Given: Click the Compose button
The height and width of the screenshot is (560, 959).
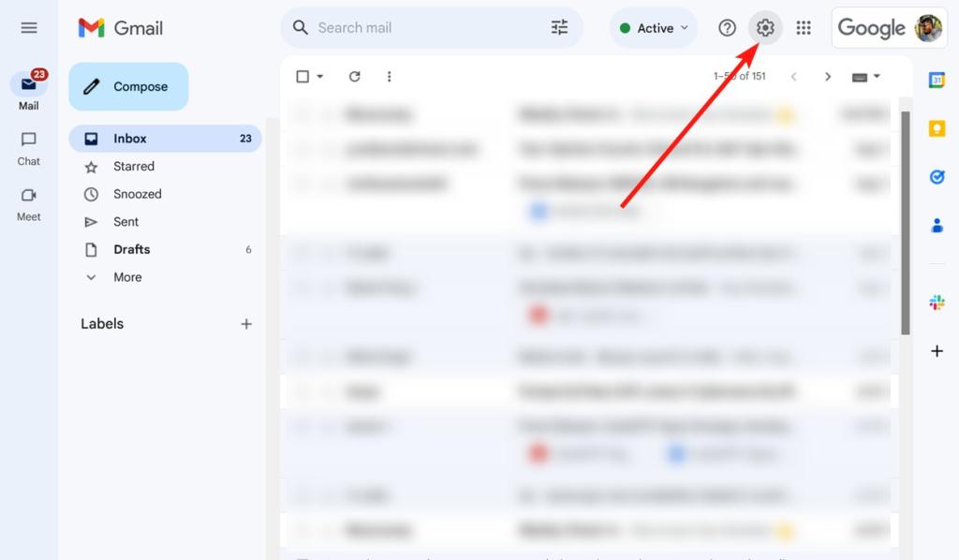Looking at the screenshot, I should [128, 86].
